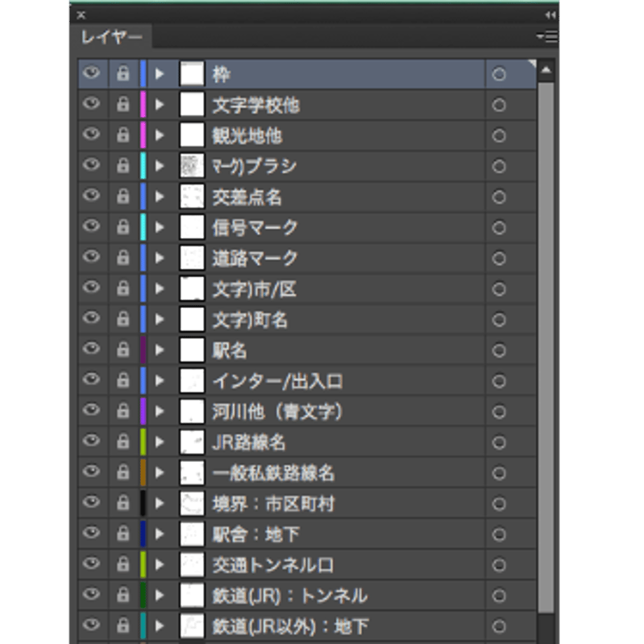
Task: Expand the 文字学校他 layer
Action: 160,105
